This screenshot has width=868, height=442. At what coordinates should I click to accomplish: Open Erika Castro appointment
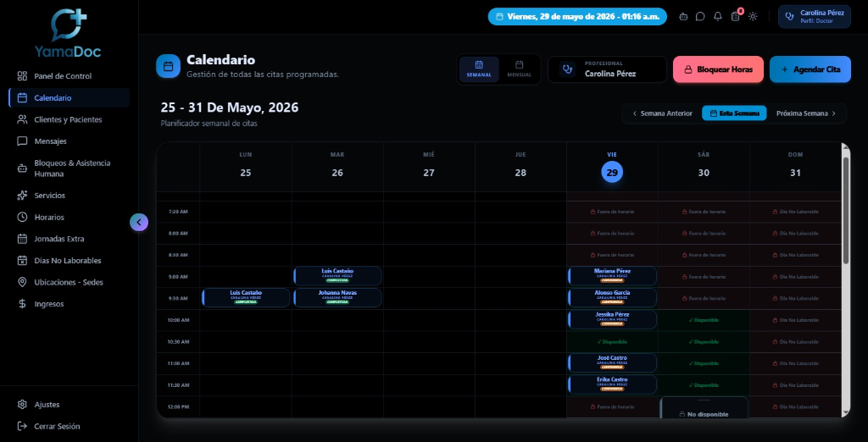click(x=612, y=384)
